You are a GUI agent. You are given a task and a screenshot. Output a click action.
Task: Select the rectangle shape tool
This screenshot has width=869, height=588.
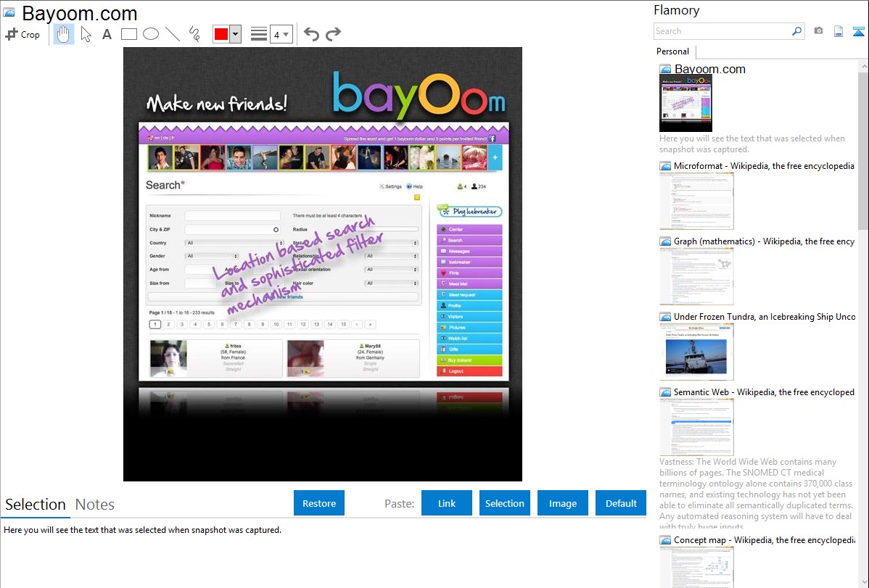128,34
